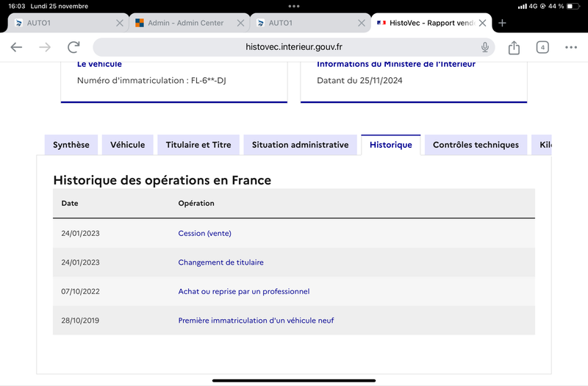This screenshot has width=588, height=386.
Task: Open the Synthèse tab
Action: [71, 145]
